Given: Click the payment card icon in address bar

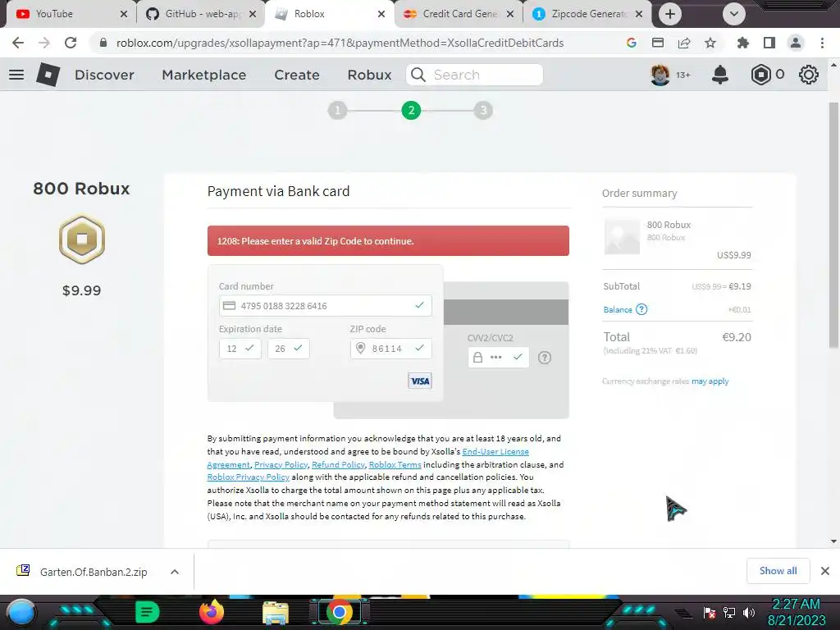Looking at the screenshot, I should pos(658,43).
